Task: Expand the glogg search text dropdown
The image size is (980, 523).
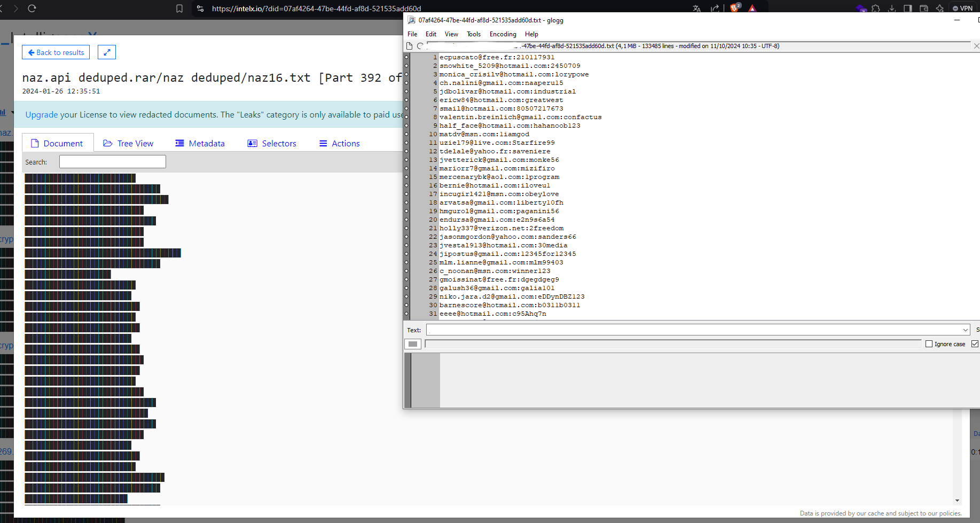Action: pos(965,330)
